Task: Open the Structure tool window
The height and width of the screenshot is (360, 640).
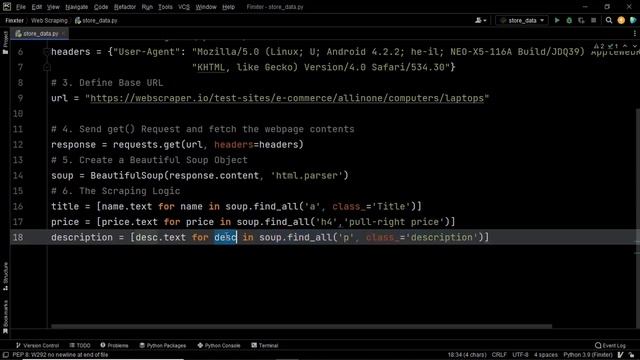Action: (5, 276)
